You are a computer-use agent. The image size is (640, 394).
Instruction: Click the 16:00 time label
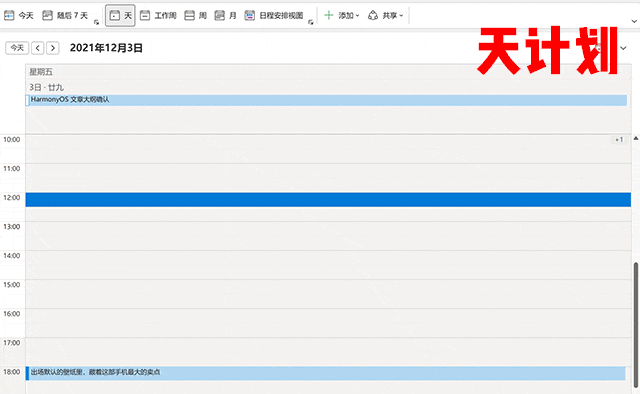pyautogui.click(x=12, y=314)
